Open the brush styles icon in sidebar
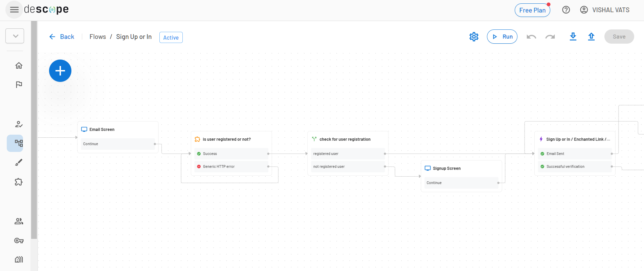 (19, 162)
